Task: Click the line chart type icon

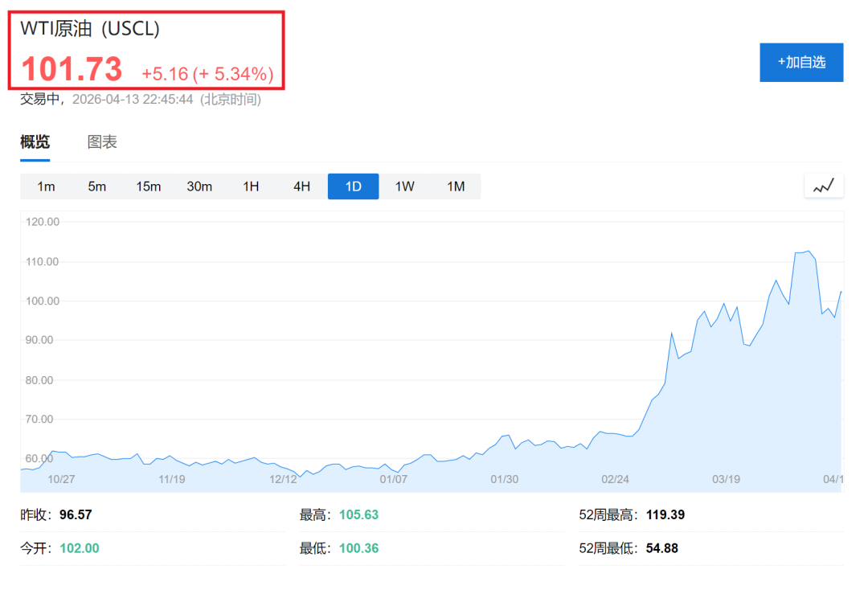Action: click(824, 186)
